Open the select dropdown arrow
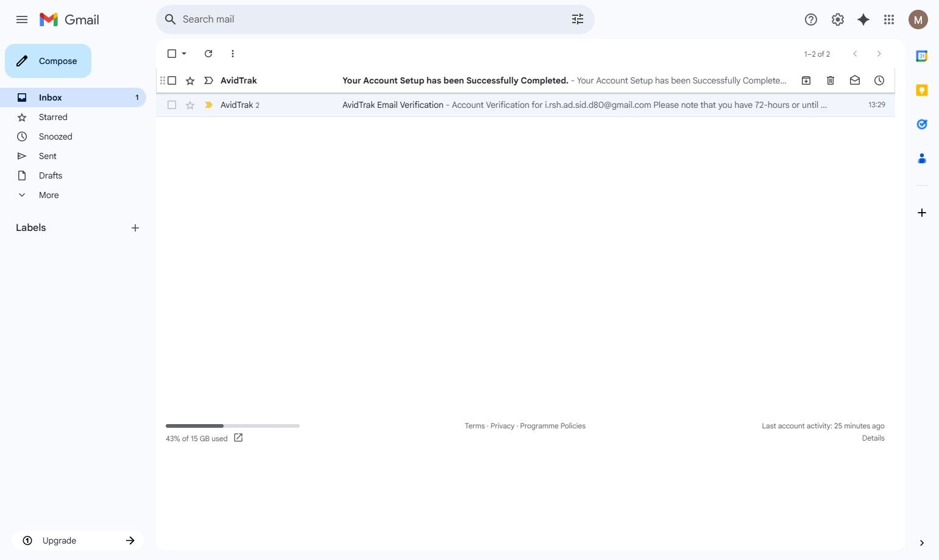The height and width of the screenshot is (560, 939). pos(184,54)
